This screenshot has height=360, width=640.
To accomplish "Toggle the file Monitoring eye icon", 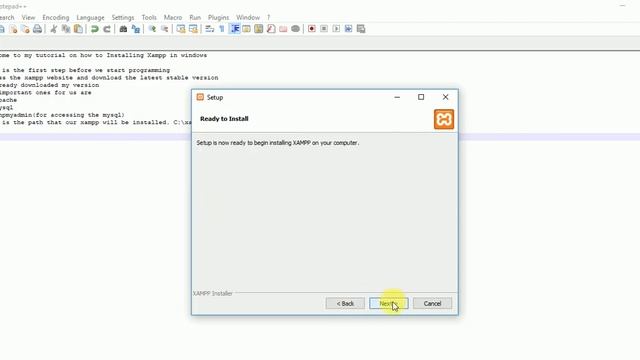I will tap(296, 29).
